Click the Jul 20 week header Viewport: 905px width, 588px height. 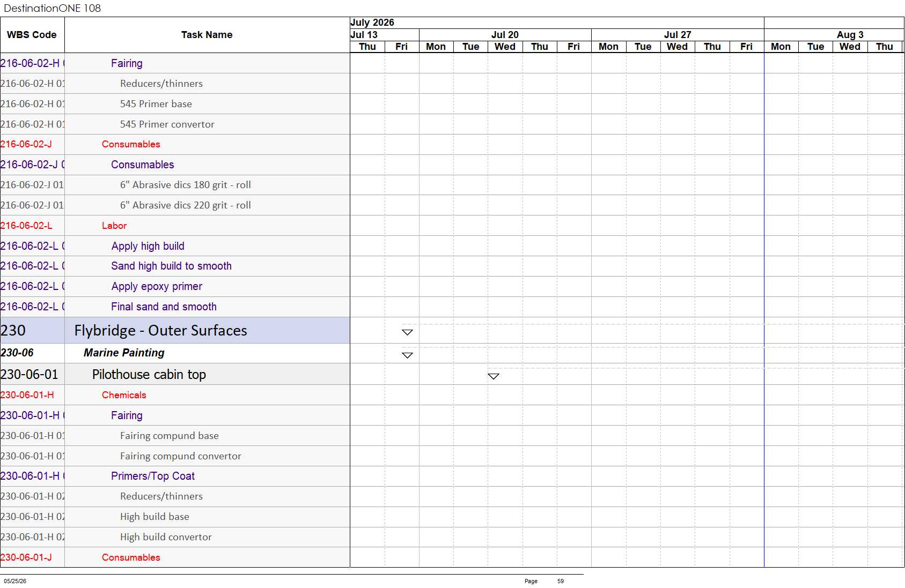[505, 35]
